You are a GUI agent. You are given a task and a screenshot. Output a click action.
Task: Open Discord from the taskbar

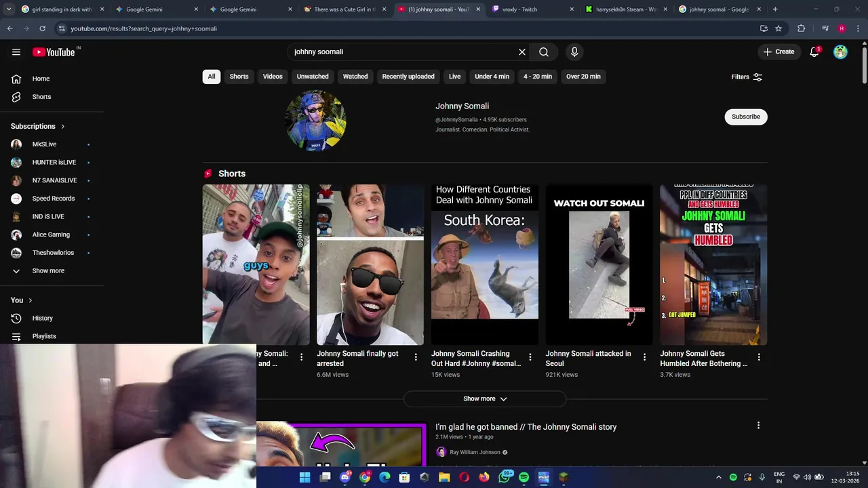pyautogui.click(x=345, y=477)
